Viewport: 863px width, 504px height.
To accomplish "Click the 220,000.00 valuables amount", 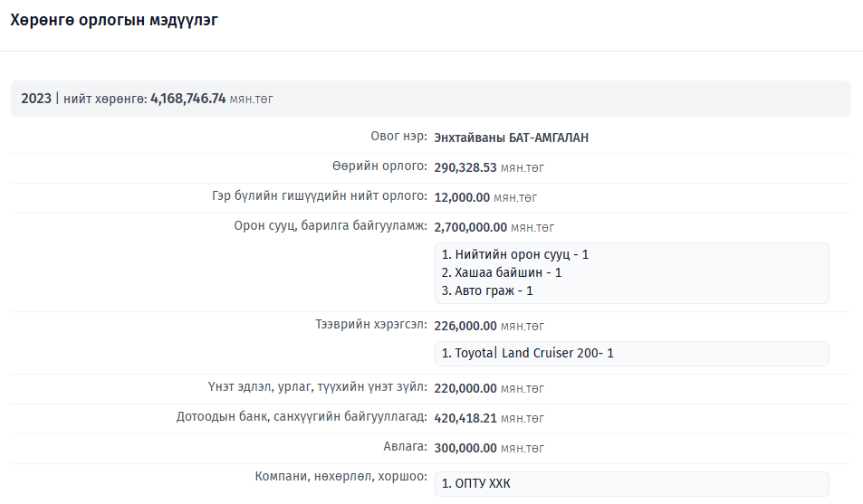I will click(x=465, y=388).
